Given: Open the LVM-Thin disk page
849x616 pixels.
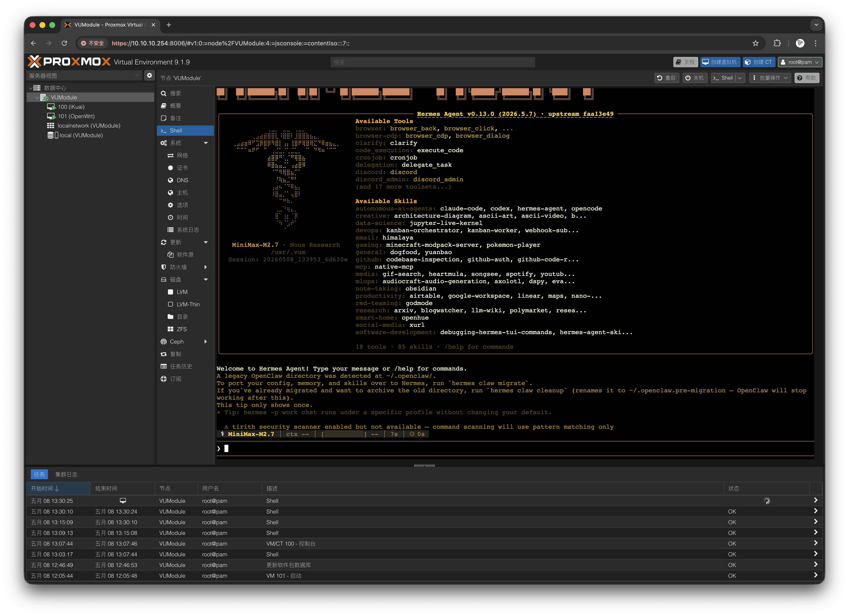Looking at the screenshot, I should click(185, 304).
